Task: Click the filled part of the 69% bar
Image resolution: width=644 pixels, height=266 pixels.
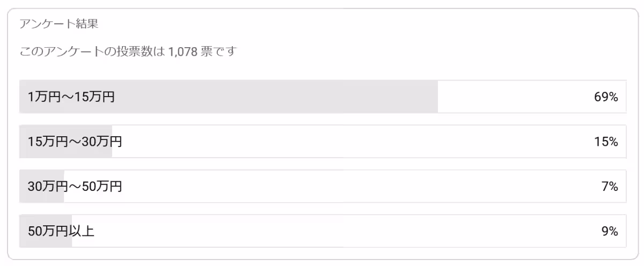Action: [x=229, y=97]
